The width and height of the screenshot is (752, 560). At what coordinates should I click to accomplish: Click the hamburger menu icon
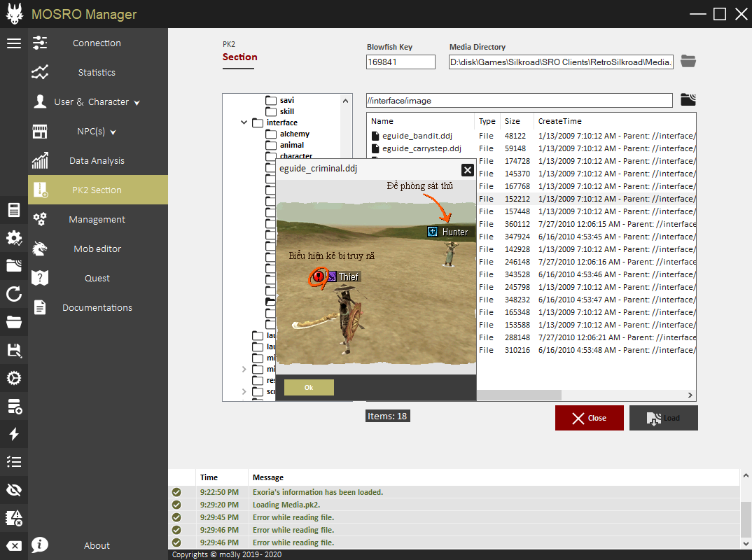pos(14,43)
